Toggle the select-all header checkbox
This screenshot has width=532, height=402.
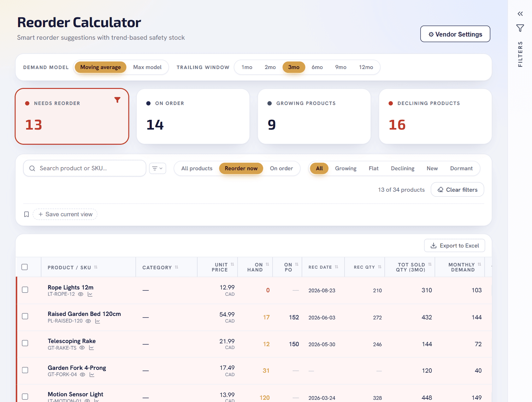(x=25, y=267)
